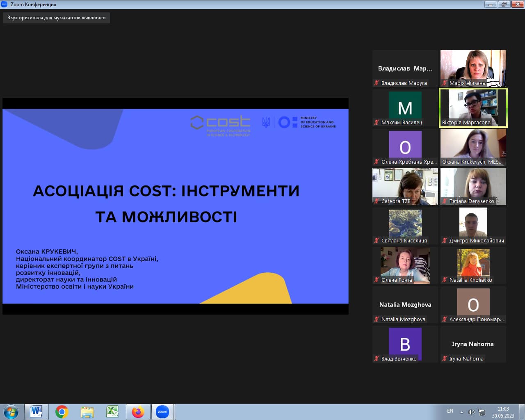
Task: Click the Ministry of Education and Science logo
Action: 307,122
